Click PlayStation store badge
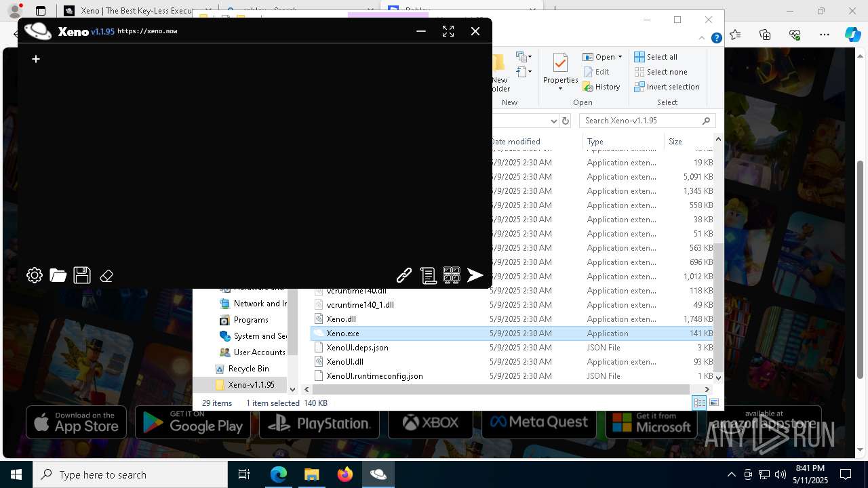This screenshot has height=488, width=868. click(319, 423)
